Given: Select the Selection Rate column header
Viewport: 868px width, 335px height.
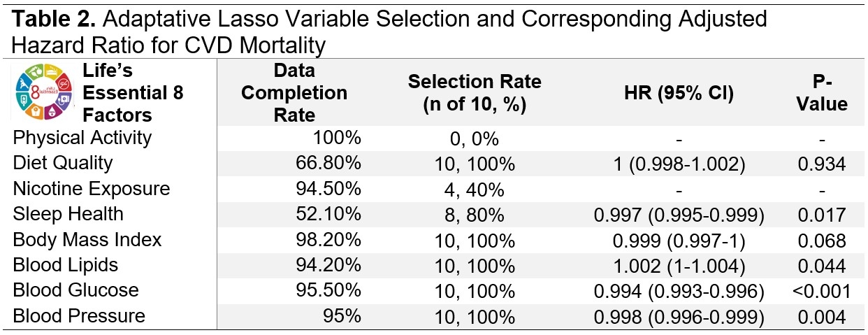Looking at the screenshot, I should click(x=475, y=92).
